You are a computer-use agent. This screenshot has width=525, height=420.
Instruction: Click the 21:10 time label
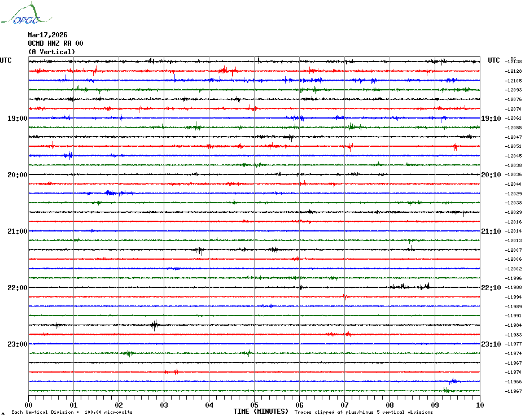[x=491, y=231]
